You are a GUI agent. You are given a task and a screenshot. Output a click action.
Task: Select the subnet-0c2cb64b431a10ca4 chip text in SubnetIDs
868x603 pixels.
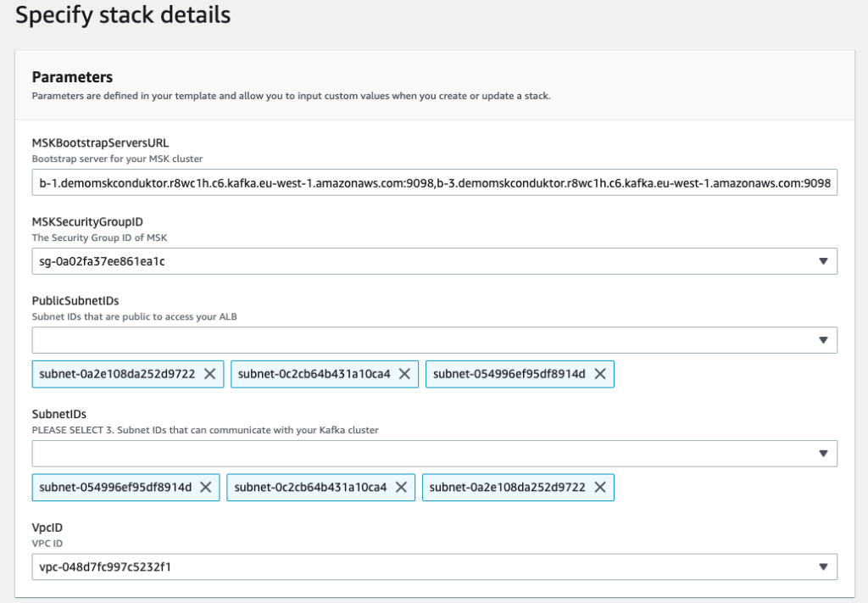[310, 487]
